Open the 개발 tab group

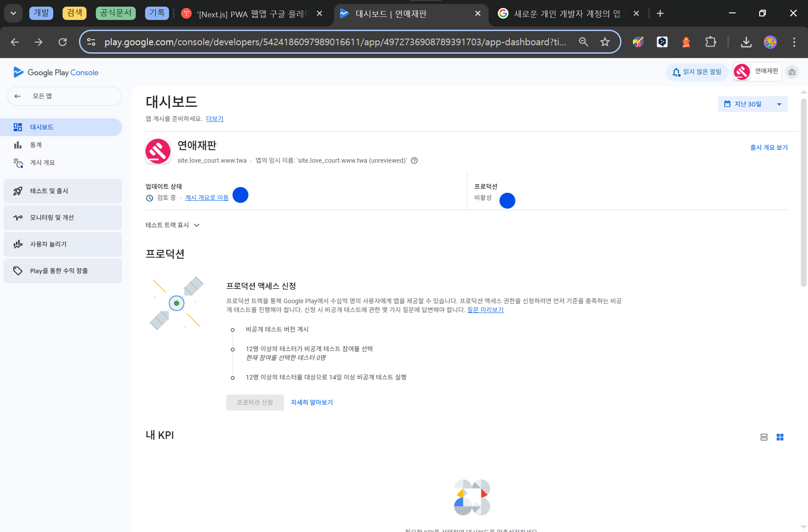coord(41,13)
